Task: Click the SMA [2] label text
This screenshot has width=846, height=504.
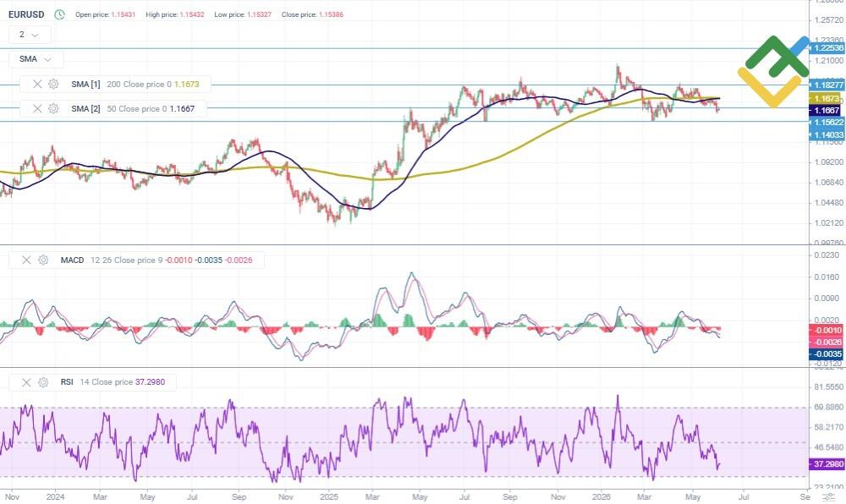Action: pos(85,108)
